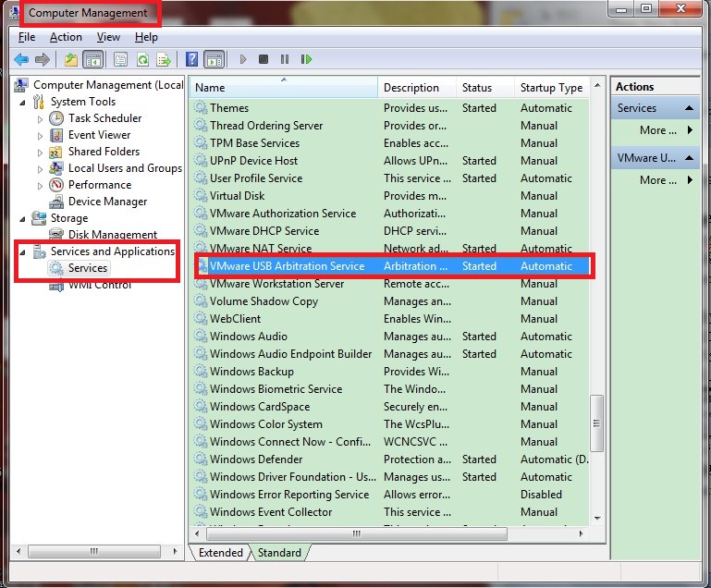The height and width of the screenshot is (588, 711).
Task: Click the Shared Folders icon
Action: pyautogui.click(x=55, y=152)
